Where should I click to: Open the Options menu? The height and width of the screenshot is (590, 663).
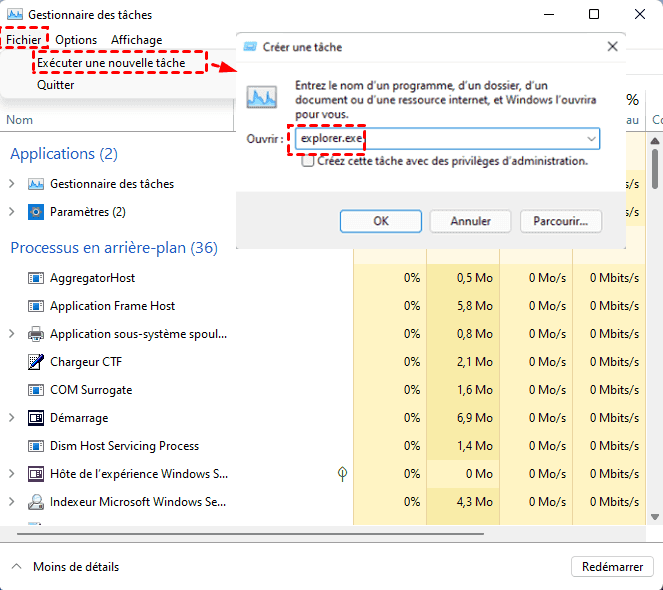pos(76,40)
